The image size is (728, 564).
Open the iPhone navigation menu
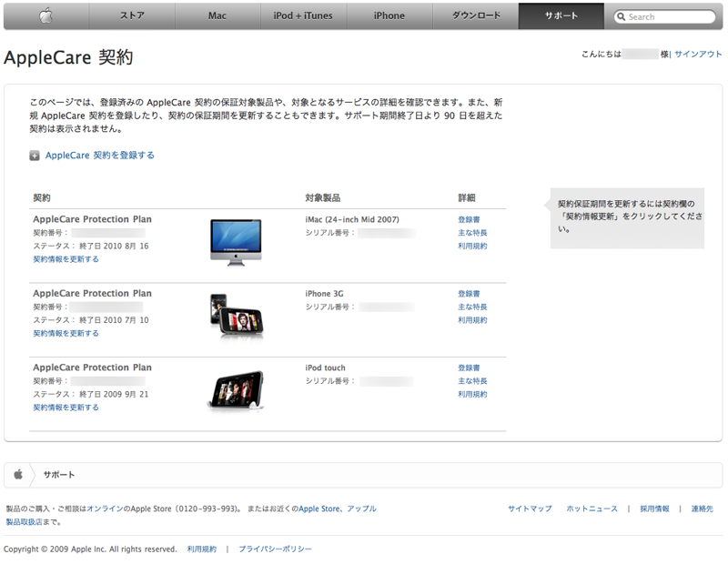[389, 15]
